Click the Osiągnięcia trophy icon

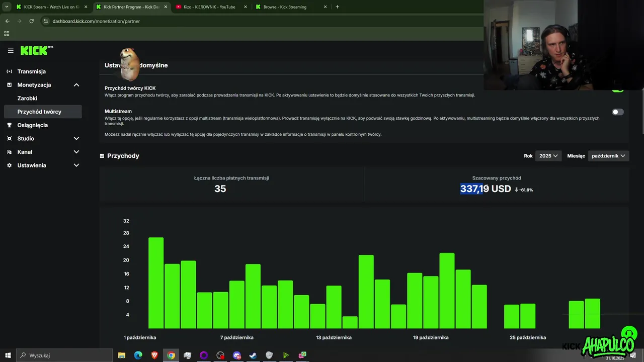(x=10, y=125)
